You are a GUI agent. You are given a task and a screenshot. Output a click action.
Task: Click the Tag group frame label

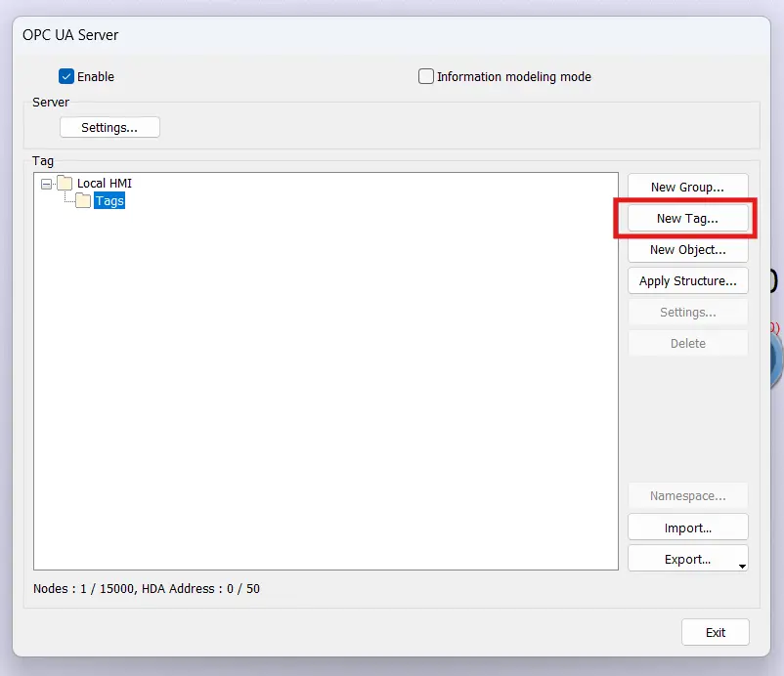[41, 160]
